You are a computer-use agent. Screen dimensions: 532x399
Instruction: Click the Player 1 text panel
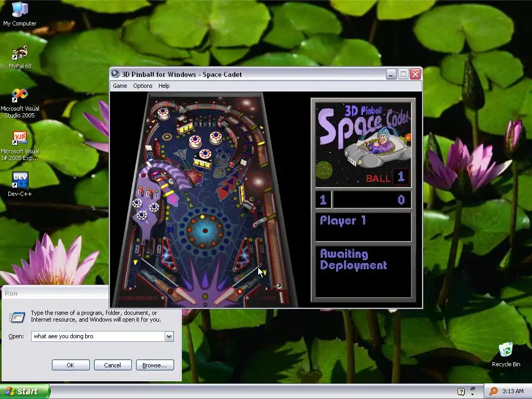click(363, 227)
